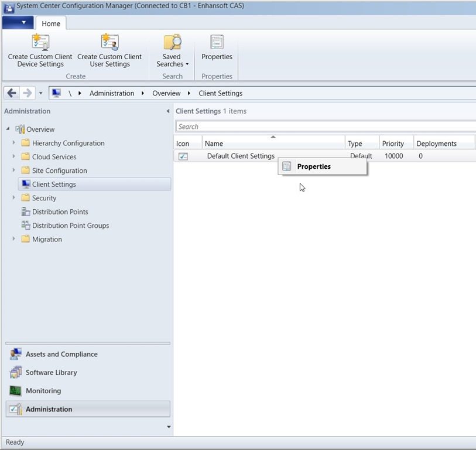This screenshot has width=476, height=450.
Task: Click the application icon in title bar
Action: pos(9,8)
